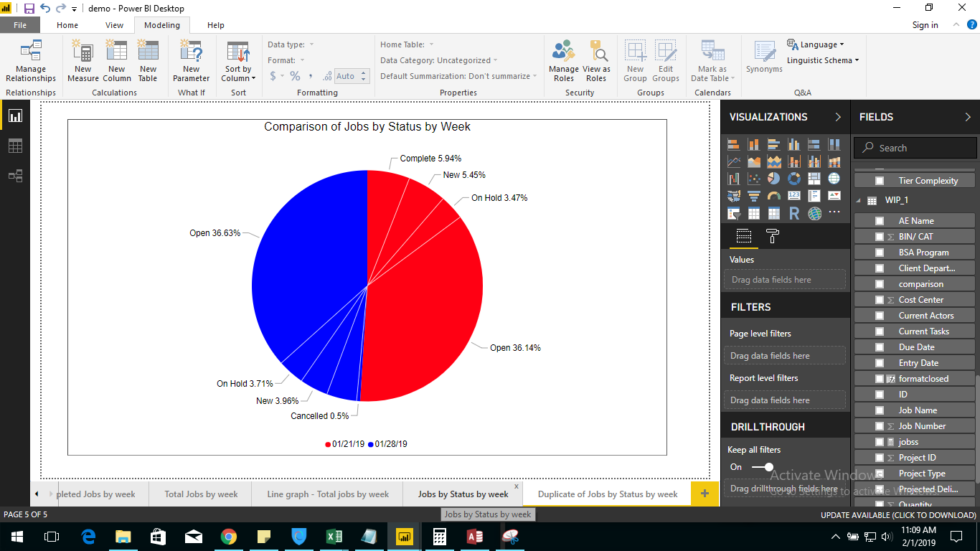The width and height of the screenshot is (980, 551).
Task: Select the Donut chart visualization icon
Action: tap(794, 179)
